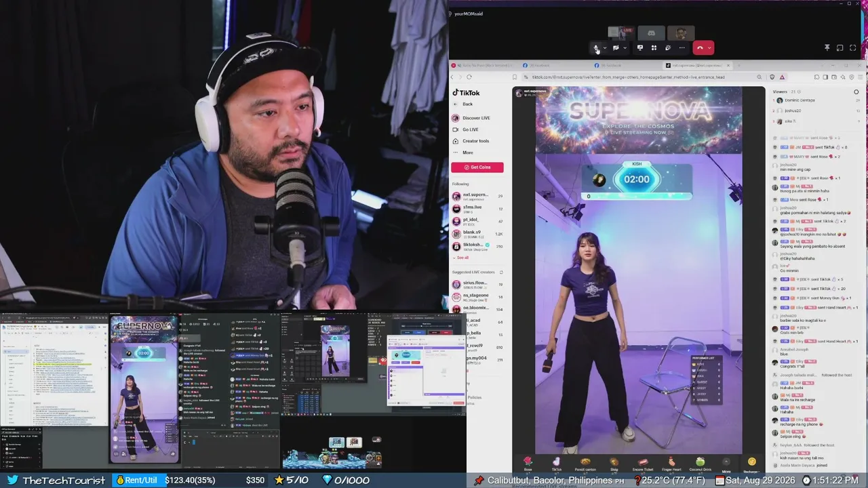Expand See all under Following

[461, 258]
